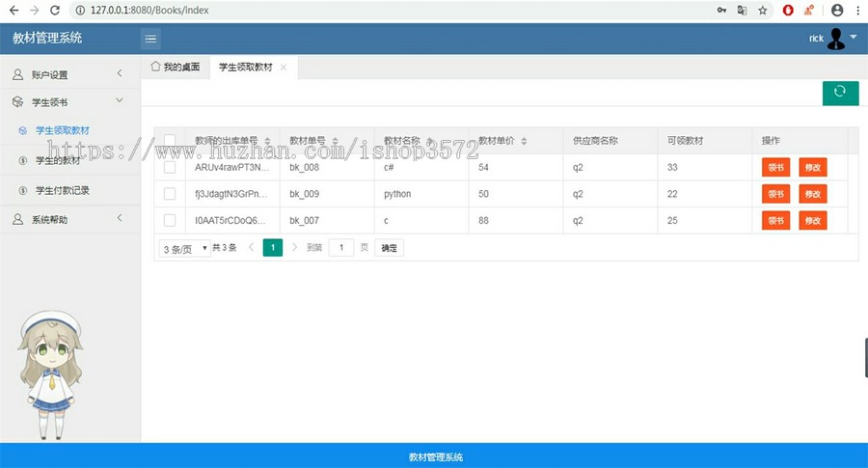Click the rick user avatar
Screen dimensions: 868x468
pos(836,39)
